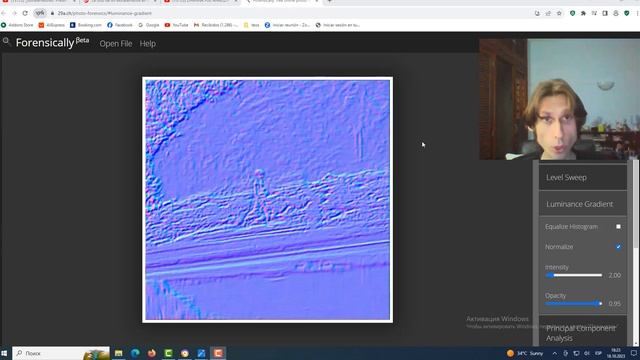
Task: Click the Forensically Beta logo
Action: [x=52, y=42]
